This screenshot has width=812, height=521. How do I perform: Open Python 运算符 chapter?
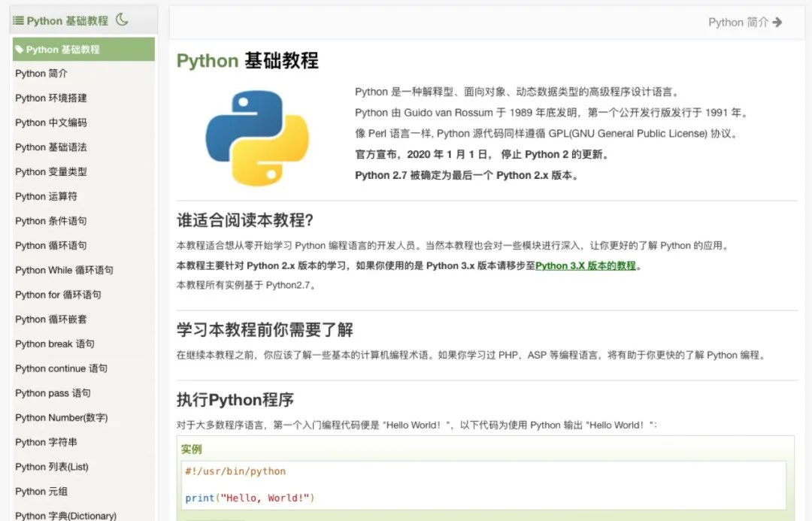pyautogui.click(x=46, y=196)
